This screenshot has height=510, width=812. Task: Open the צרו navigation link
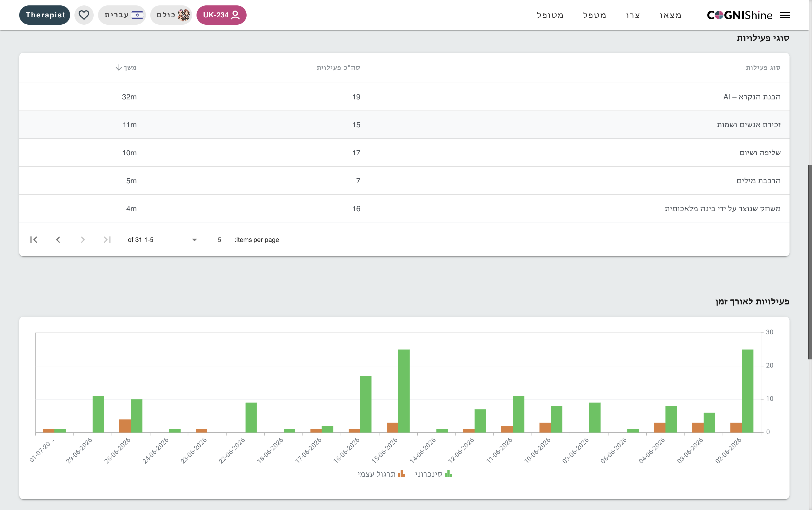pos(633,15)
